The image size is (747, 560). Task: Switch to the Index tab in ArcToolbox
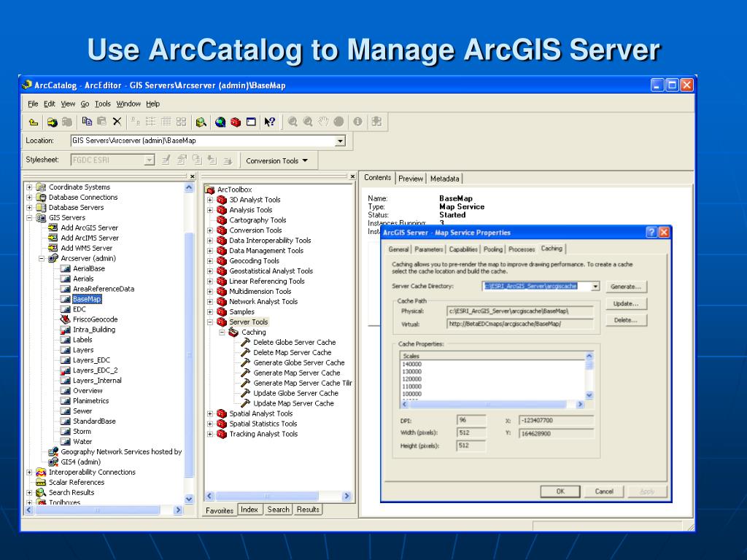tap(249, 510)
